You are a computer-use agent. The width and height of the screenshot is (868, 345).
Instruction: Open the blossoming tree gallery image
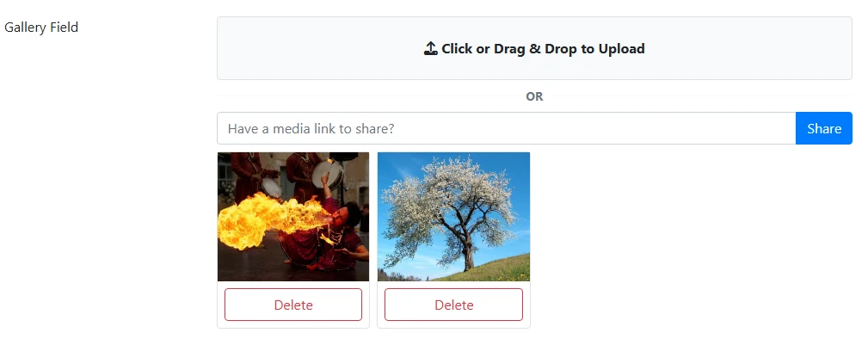tap(453, 216)
